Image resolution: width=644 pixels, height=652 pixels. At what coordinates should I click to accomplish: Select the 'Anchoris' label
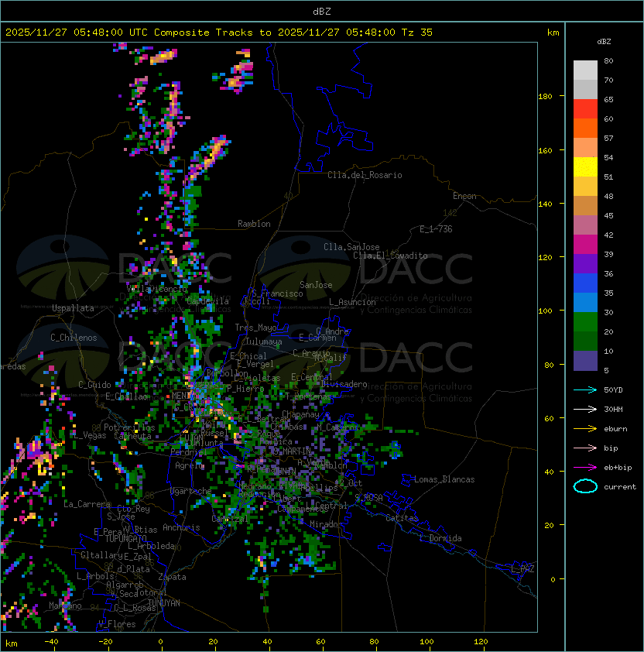tap(181, 527)
